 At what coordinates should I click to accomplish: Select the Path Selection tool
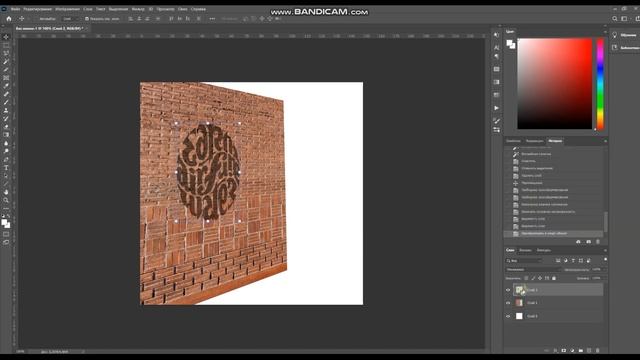click(x=6, y=176)
